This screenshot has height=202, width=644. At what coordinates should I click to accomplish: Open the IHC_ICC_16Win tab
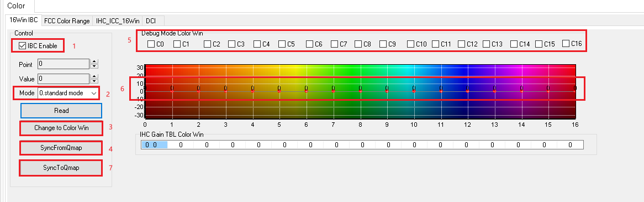click(118, 20)
